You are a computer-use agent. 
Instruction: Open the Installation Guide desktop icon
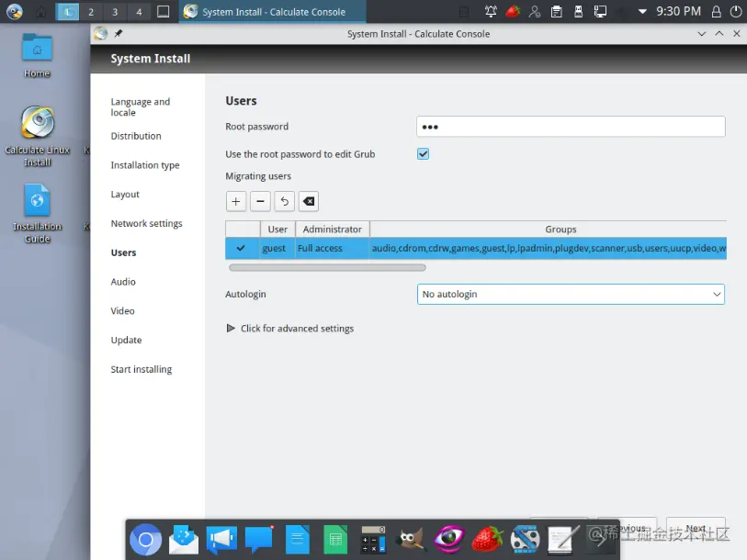37,213
